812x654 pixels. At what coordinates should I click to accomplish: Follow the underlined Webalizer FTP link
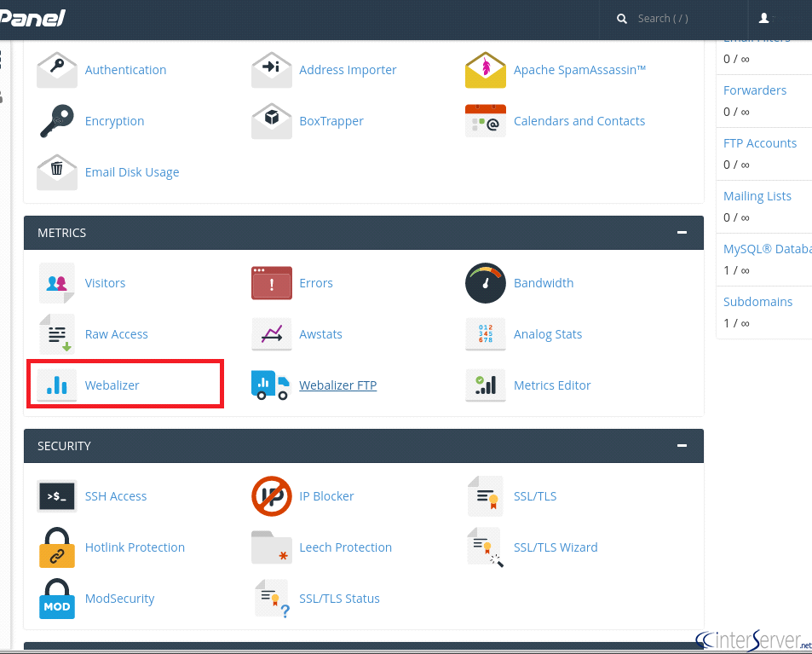(337, 385)
